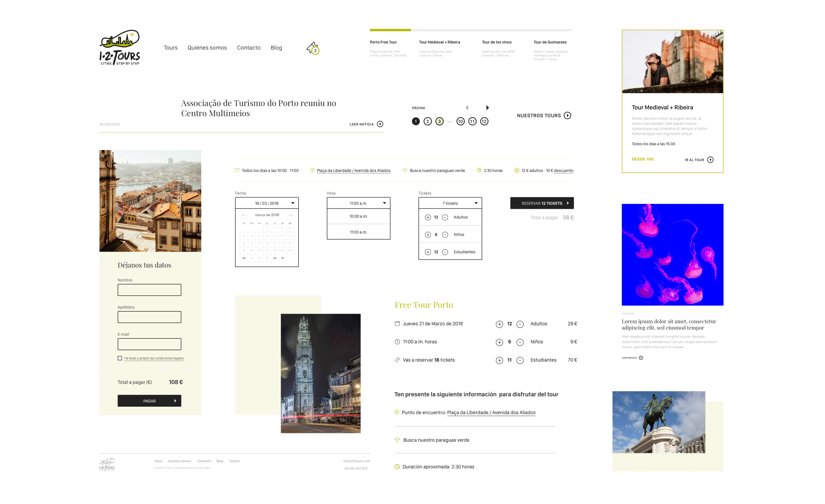Select page 10 in pagination
The width and height of the screenshot is (825, 504).
coord(461,121)
